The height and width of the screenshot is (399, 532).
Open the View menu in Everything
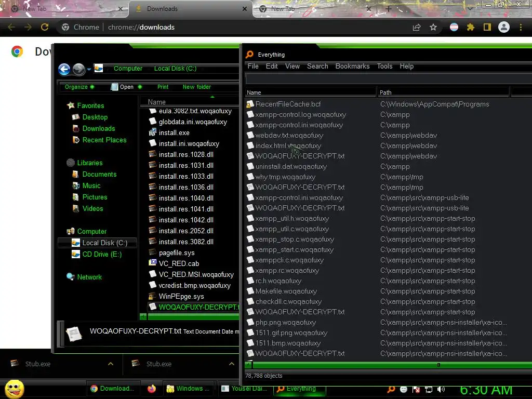[292, 66]
